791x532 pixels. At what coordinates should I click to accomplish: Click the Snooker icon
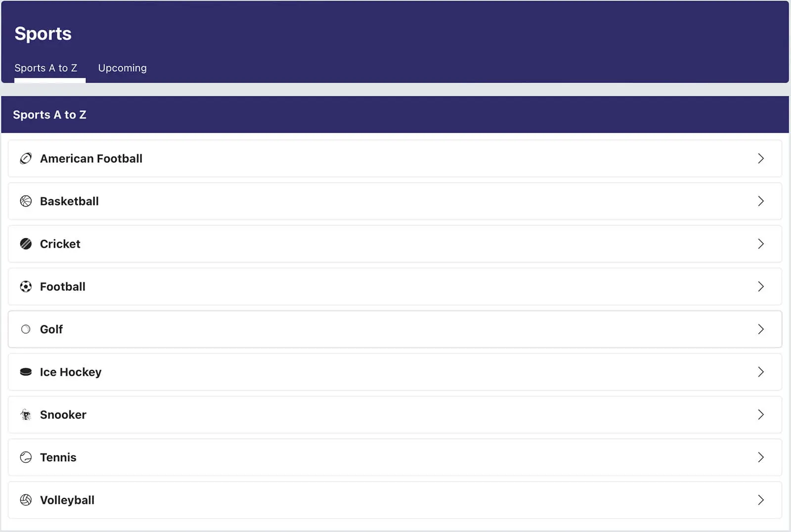tap(26, 415)
